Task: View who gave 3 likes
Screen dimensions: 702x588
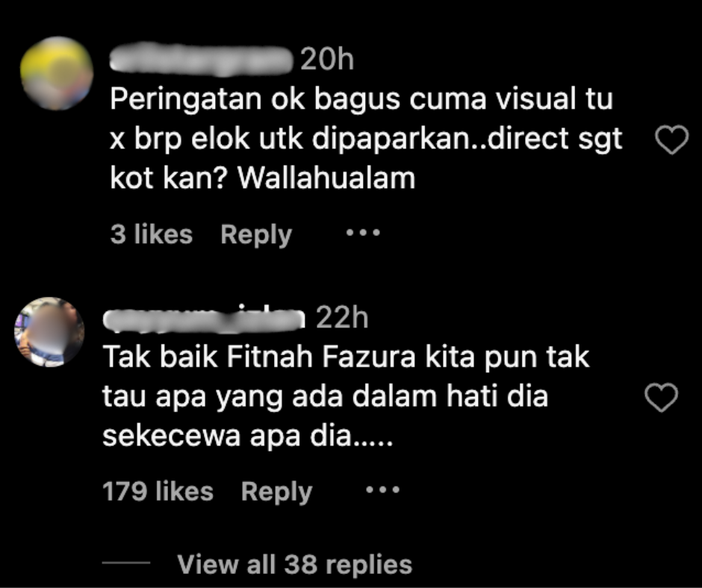Action: point(152,234)
